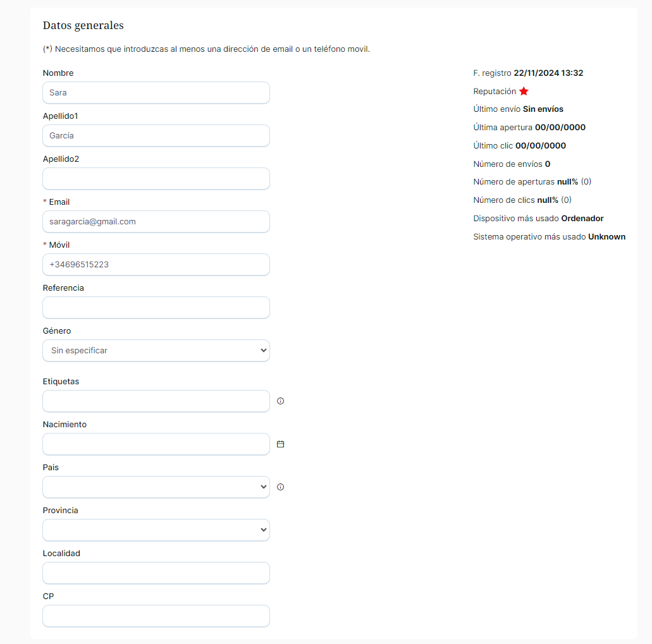Image resolution: width=652 pixels, height=644 pixels.
Task: Click the red Reputación star icon
Action: point(524,92)
